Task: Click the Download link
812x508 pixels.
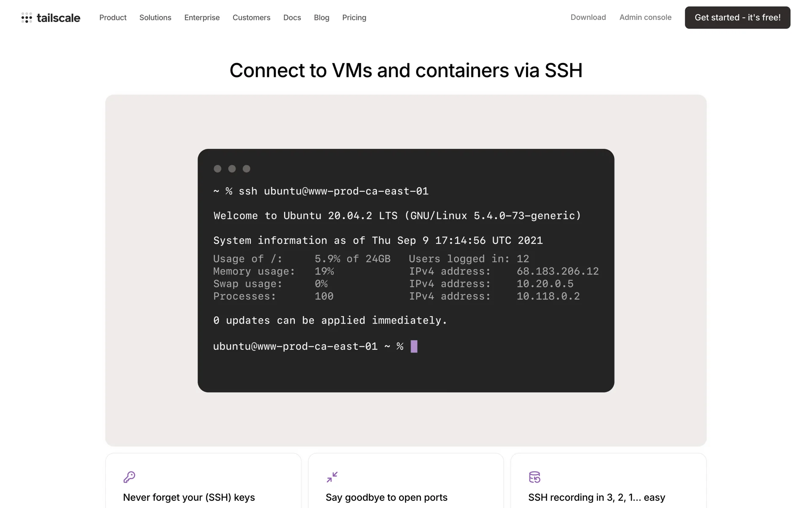Action: tap(588, 17)
